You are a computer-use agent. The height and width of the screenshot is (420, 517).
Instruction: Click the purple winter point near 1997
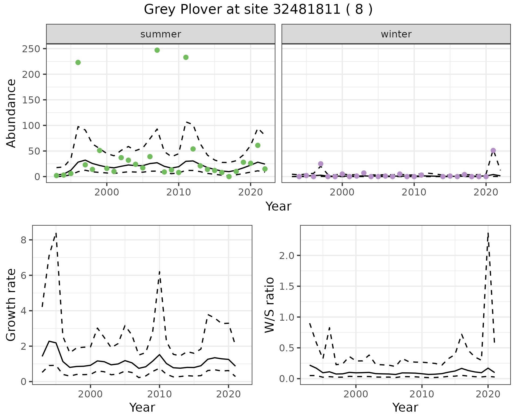point(320,164)
